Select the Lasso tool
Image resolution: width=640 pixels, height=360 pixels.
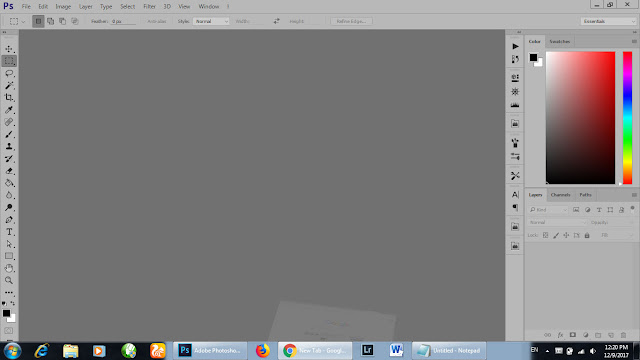[x=9, y=73]
